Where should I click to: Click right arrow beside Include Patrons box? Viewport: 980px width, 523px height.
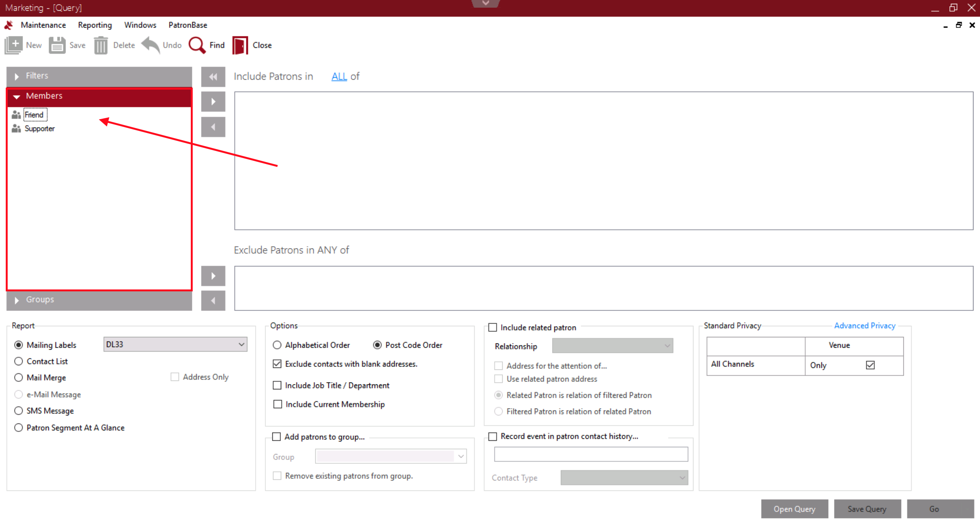(x=213, y=101)
